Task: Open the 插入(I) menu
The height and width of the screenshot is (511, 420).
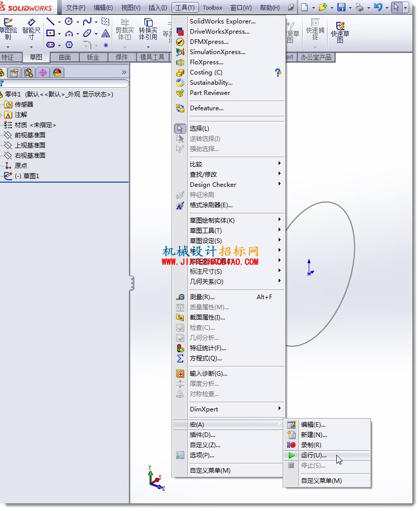Action: 158,8
